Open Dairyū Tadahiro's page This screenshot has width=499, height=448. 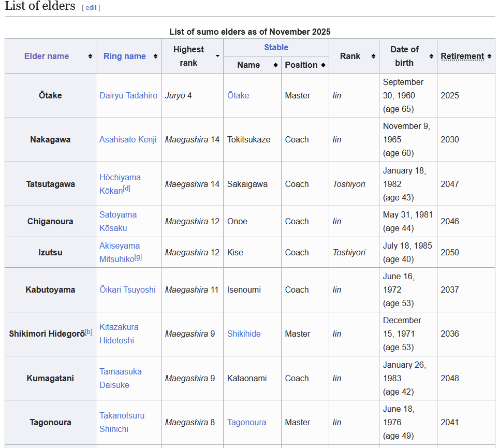(128, 95)
